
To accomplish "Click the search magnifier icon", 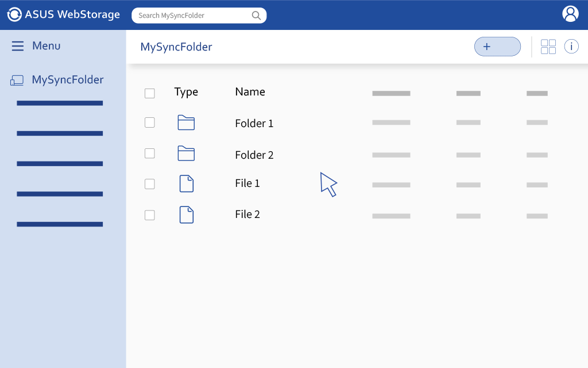I will pos(256,16).
